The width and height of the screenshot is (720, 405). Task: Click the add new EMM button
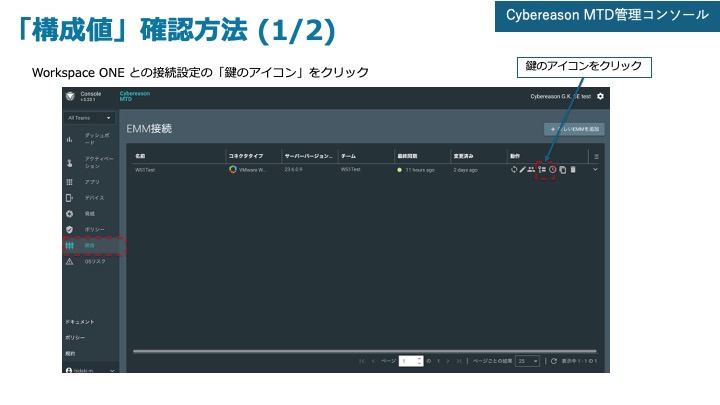coord(574,129)
